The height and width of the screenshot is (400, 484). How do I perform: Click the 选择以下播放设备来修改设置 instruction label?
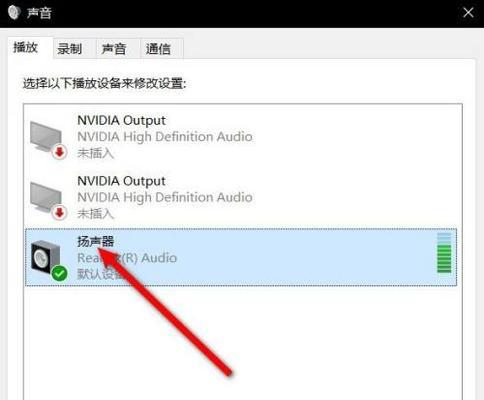(105, 83)
